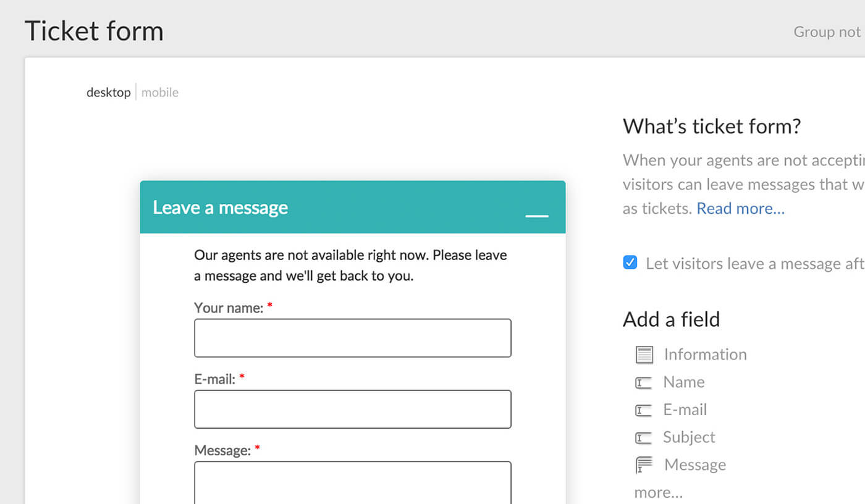The height and width of the screenshot is (504, 865).
Task: Switch to the mobile preview tab
Action: coord(159,92)
